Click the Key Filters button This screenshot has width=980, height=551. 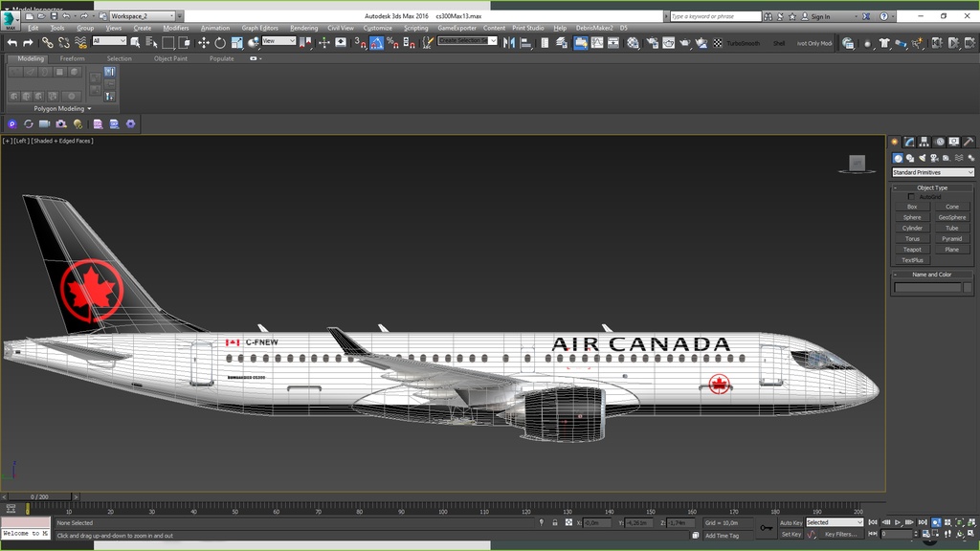tap(841, 534)
